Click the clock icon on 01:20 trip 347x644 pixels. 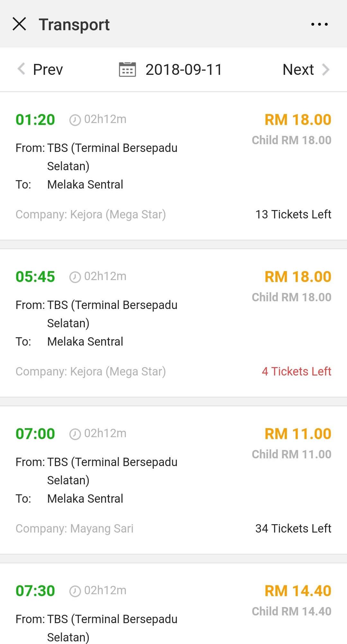[75, 120]
